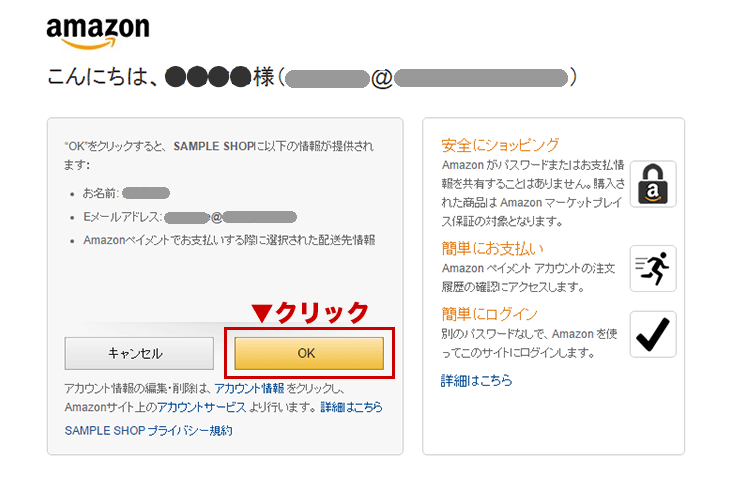Click the bold SAMPLE SHOP text
Image resolution: width=730 pixels, height=500 pixels.
point(212,146)
